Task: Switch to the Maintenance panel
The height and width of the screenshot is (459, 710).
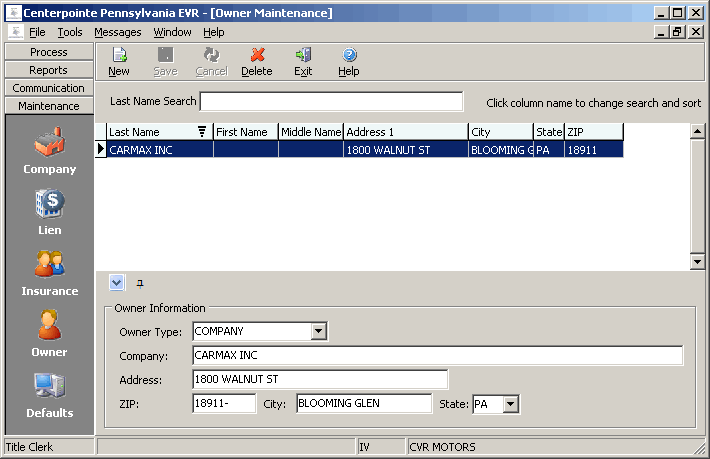Action: point(49,105)
